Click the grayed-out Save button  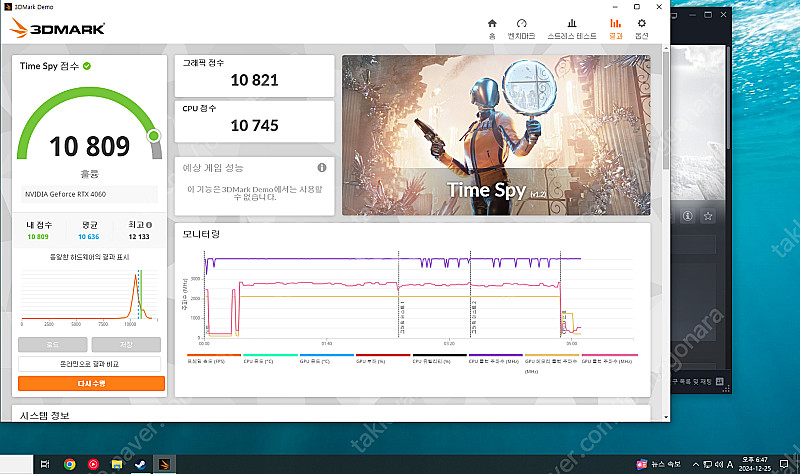coord(126,344)
